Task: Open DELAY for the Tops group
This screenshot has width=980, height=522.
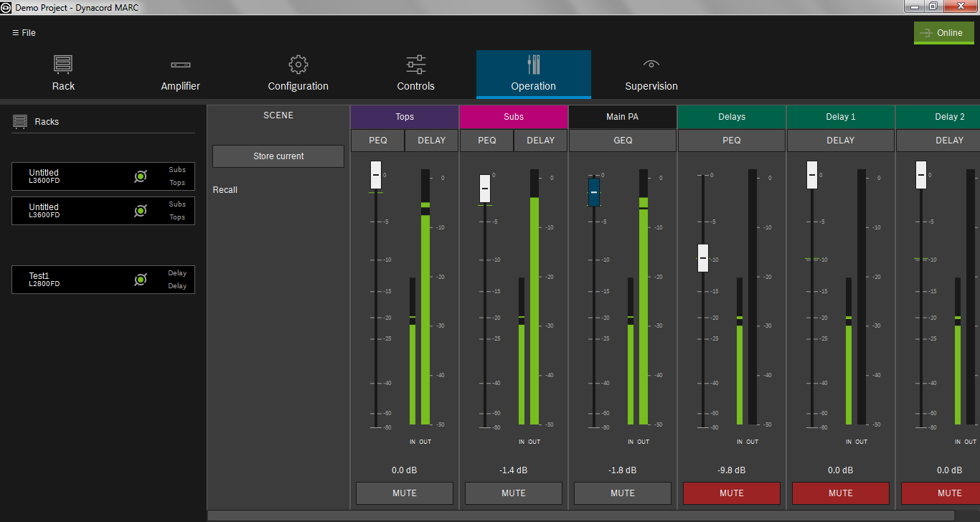Action: pyautogui.click(x=432, y=141)
